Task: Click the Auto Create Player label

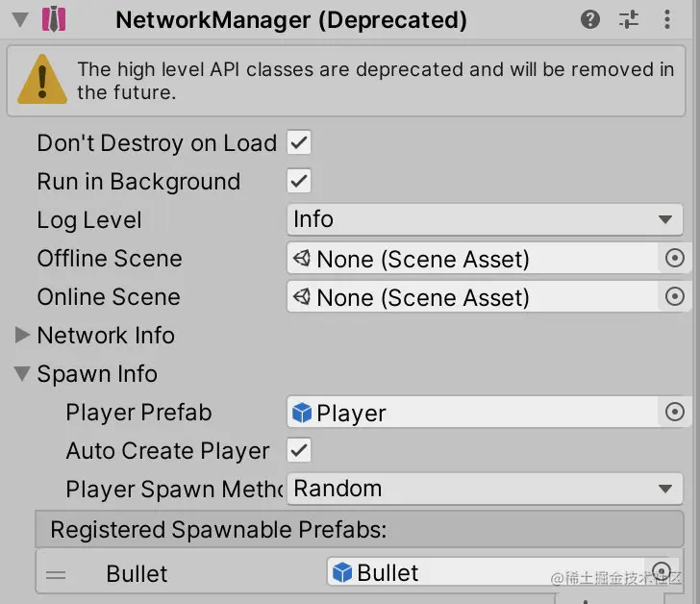Action: [168, 450]
